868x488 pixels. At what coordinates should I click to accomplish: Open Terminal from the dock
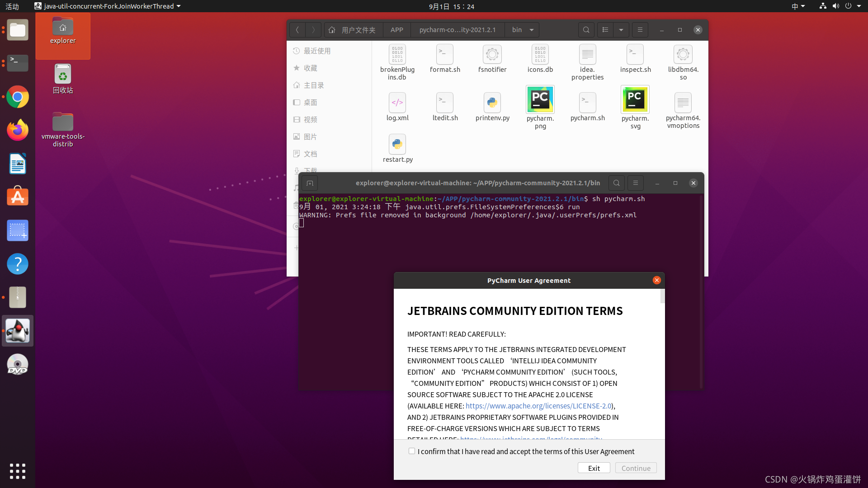coord(18,63)
